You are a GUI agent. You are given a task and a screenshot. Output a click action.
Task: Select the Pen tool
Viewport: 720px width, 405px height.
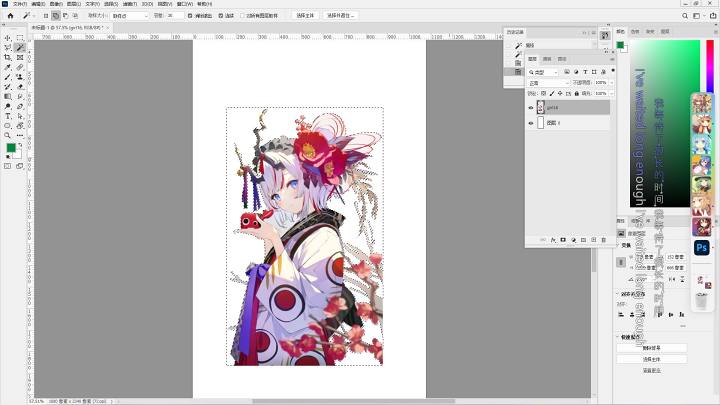point(20,107)
